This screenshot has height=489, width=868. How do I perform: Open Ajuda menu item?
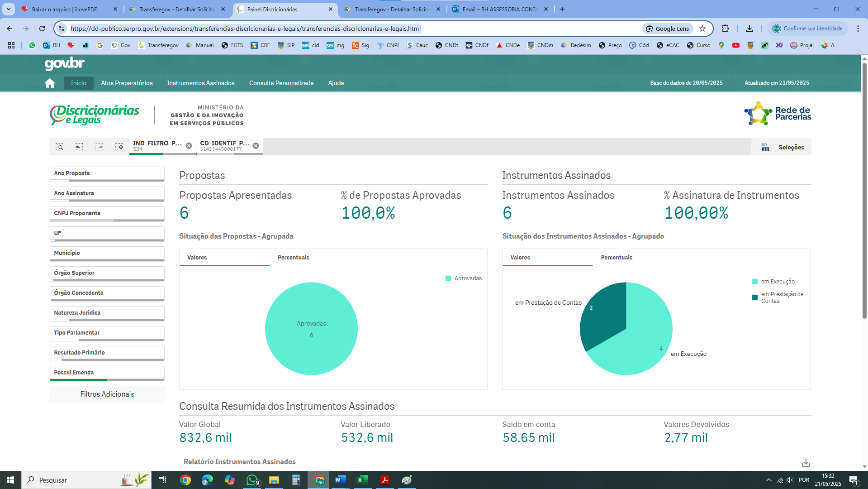336,83
